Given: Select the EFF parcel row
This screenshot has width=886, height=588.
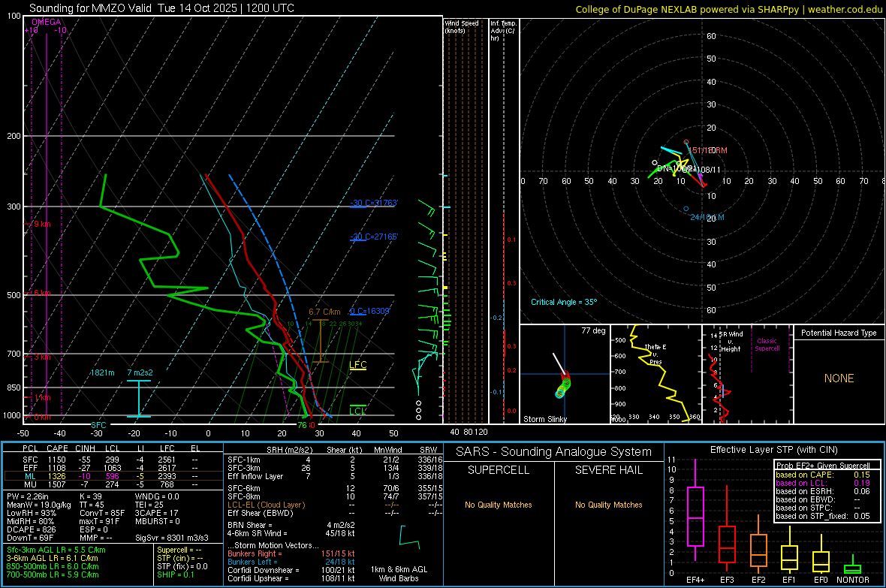Looking at the screenshot, I should tap(113, 468).
